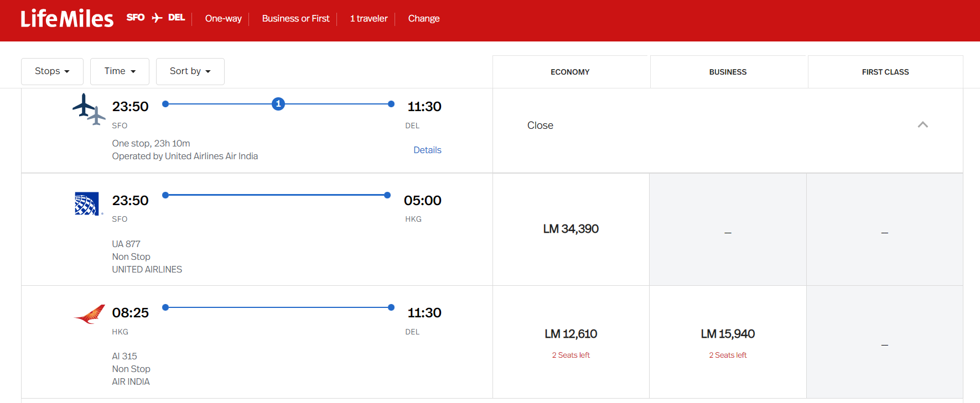Select the First Class column tab

885,72
